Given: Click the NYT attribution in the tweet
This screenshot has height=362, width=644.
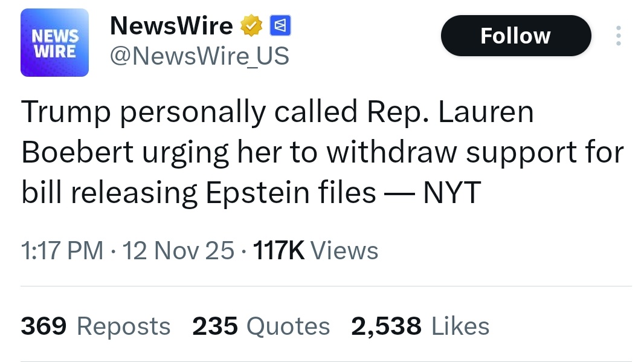Looking at the screenshot, I should pos(451,192).
